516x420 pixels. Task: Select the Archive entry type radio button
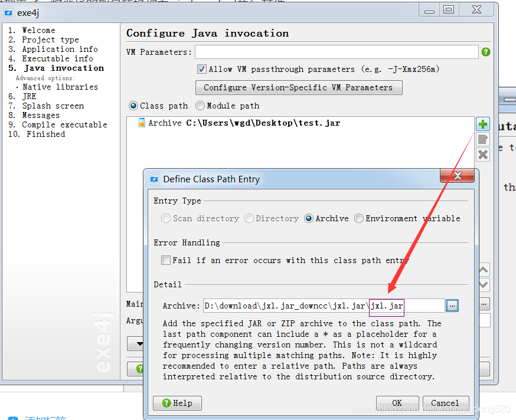pos(309,218)
